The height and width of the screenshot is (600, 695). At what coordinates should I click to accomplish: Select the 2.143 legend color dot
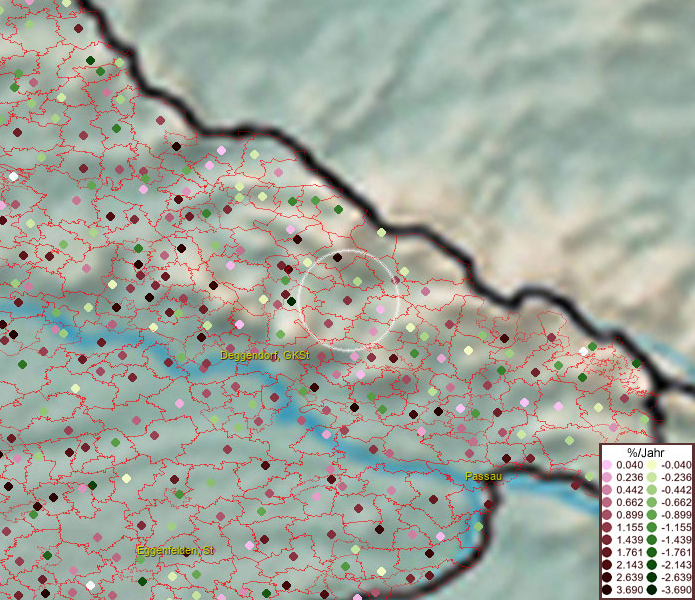click(607, 565)
